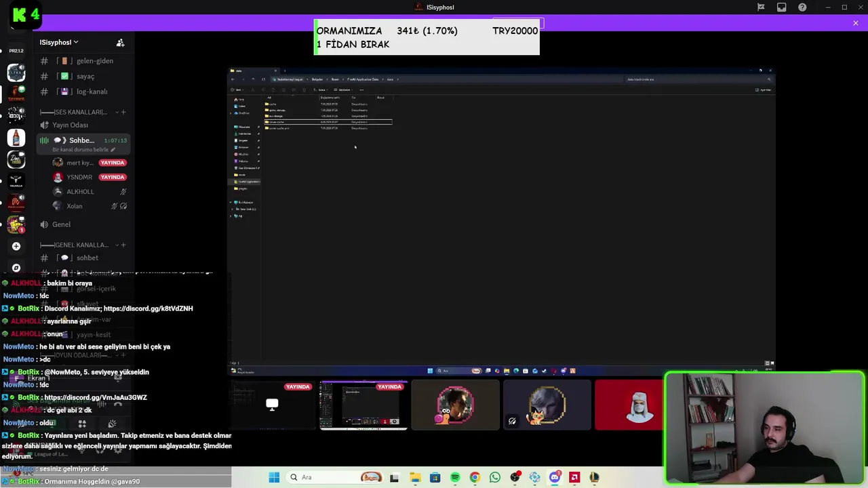Click FiveM Application Data breadcrumb in Explorer
This screenshot has height=488, width=868.
(x=363, y=79)
